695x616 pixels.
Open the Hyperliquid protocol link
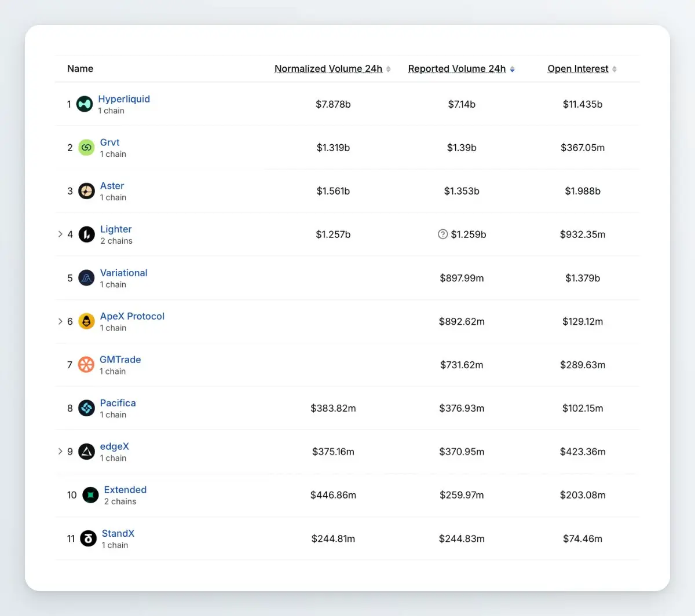pyautogui.click(x=124, y=99)
